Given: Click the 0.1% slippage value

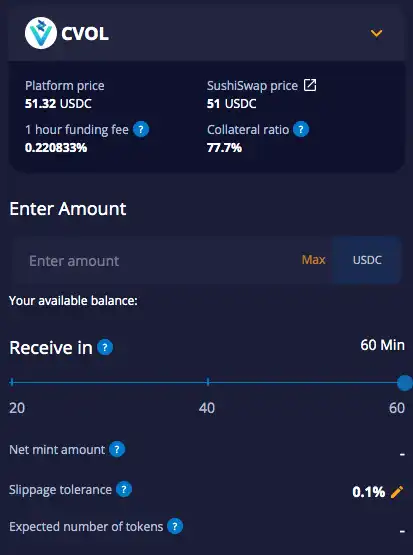Looking at the screenshot, I should [x=368, y=492].
